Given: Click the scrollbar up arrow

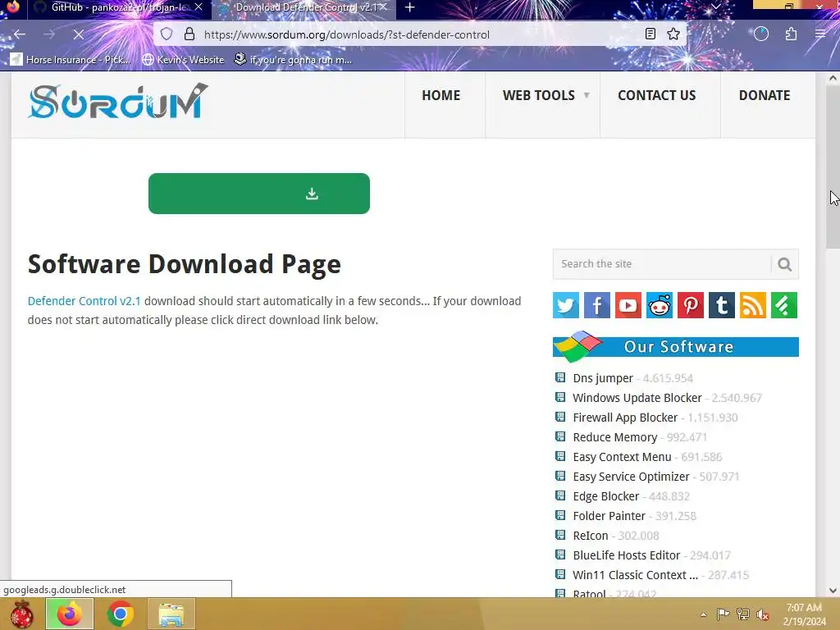Looking at the screenshot, I should (x=833, y=78).
